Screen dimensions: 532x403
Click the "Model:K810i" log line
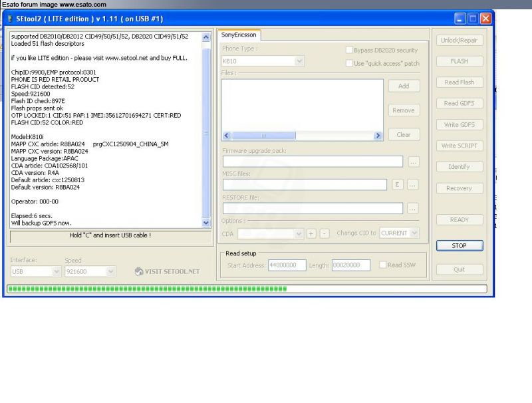click(x=27, y=137)
